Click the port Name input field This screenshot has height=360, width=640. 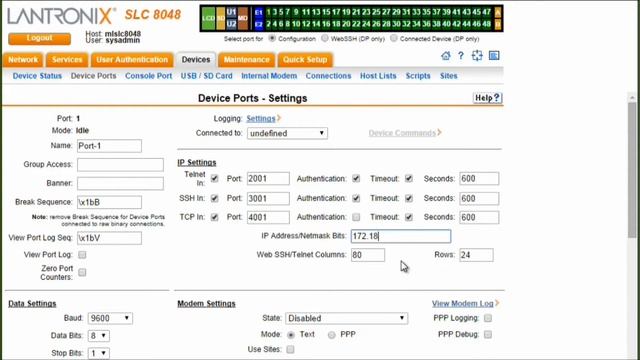109,146
